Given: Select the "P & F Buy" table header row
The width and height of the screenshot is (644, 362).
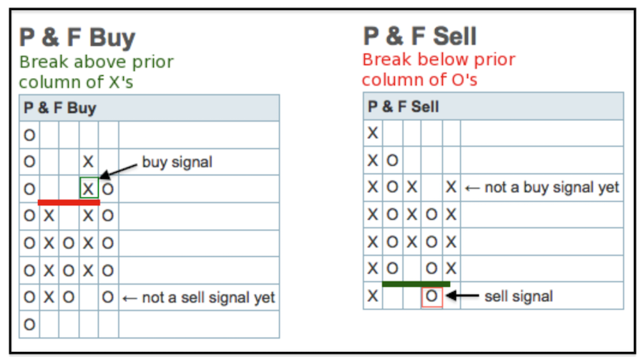Looking at the screenshot, I should coord(149,108).
